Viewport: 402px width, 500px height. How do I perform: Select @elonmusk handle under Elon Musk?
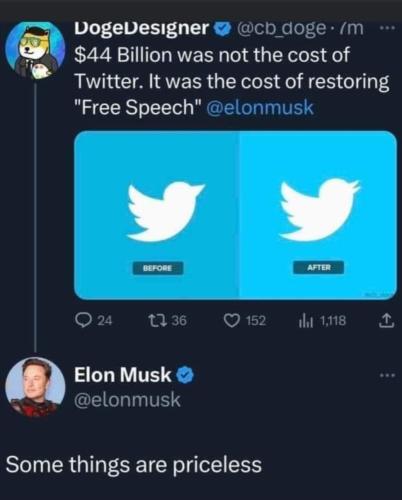pos(127,399)
